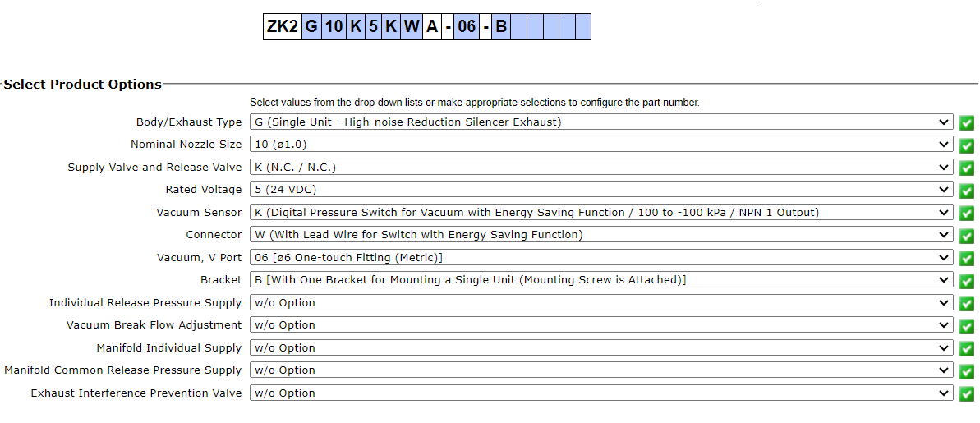Click the 'ZK2' part number prefix cell

coord(282,26)
